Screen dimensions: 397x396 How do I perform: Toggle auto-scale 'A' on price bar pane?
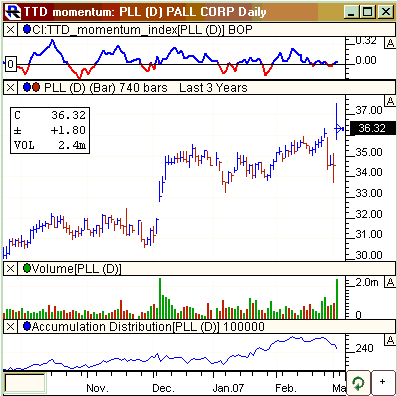tap(390, 101)
